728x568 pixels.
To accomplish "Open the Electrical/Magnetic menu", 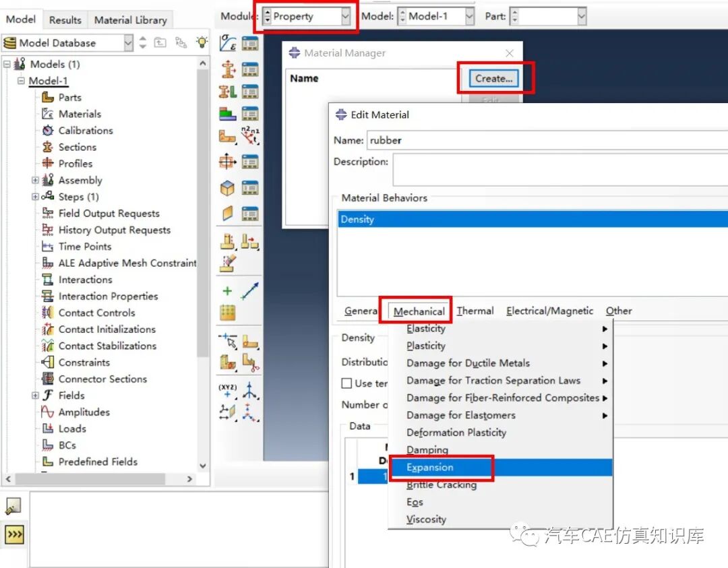I will pos(549,311).
